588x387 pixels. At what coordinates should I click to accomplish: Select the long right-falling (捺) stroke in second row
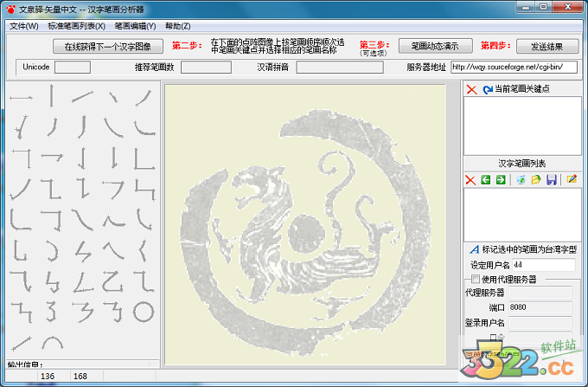113,127
